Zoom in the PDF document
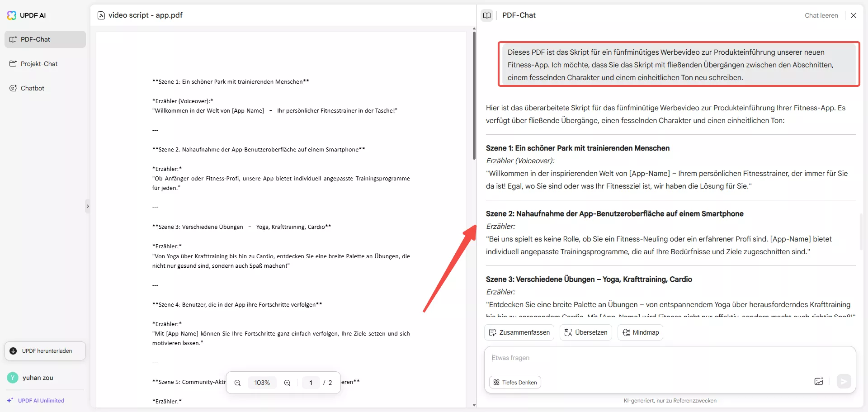This screenshot has height=412, width=868. click(287, 383)
